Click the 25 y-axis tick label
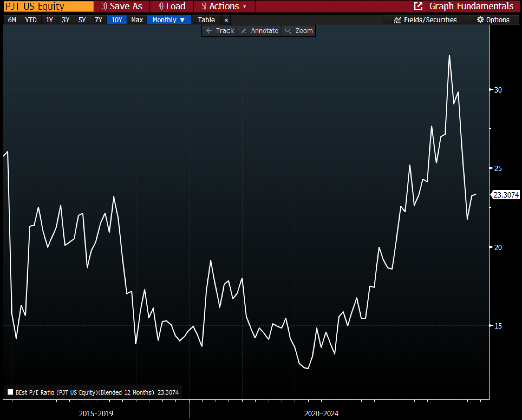 pos(498,169)
